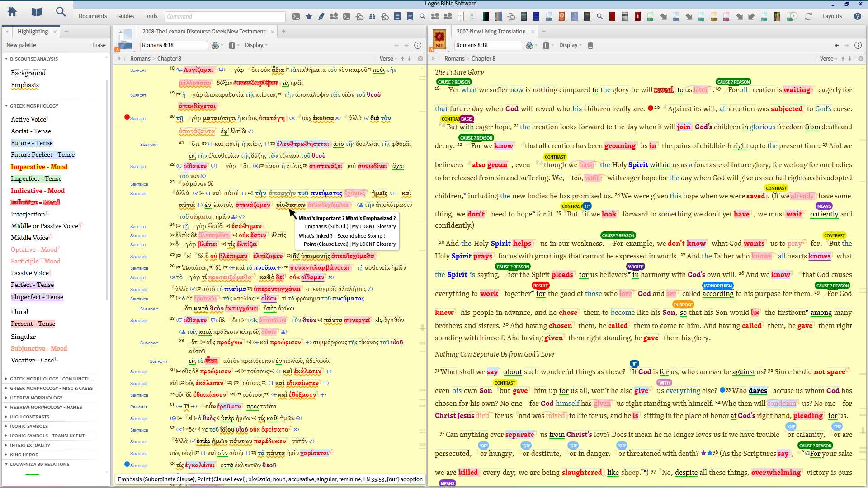This screenshot has height=488, width=868.
Task: Collapse the Greek Morphology palette
Action: click(6, 106)
